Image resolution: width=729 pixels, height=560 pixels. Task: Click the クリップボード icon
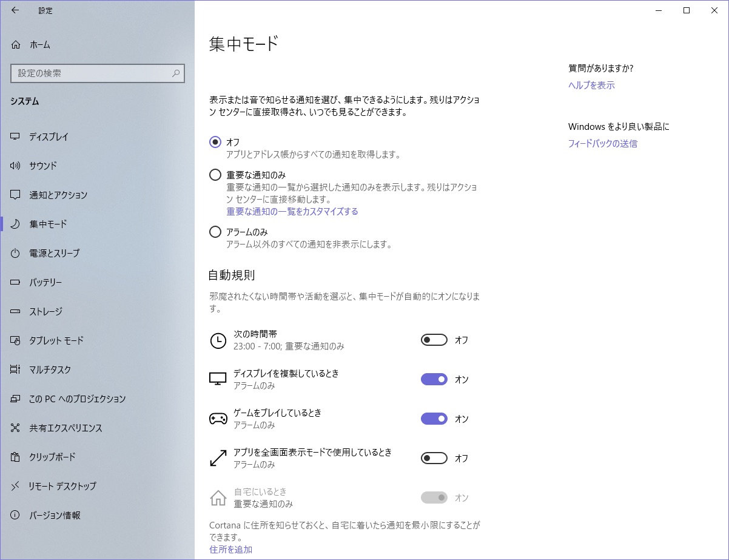tap(16, 457)
